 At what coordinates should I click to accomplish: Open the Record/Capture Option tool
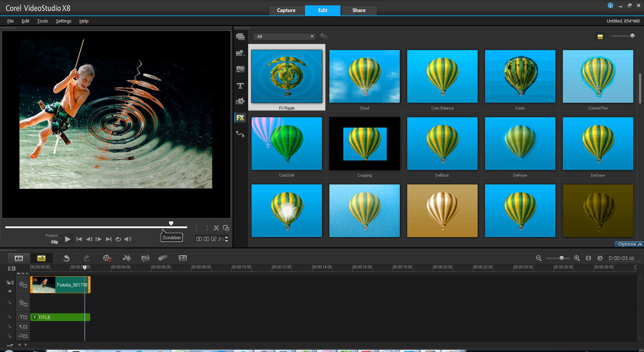point(107,258)
